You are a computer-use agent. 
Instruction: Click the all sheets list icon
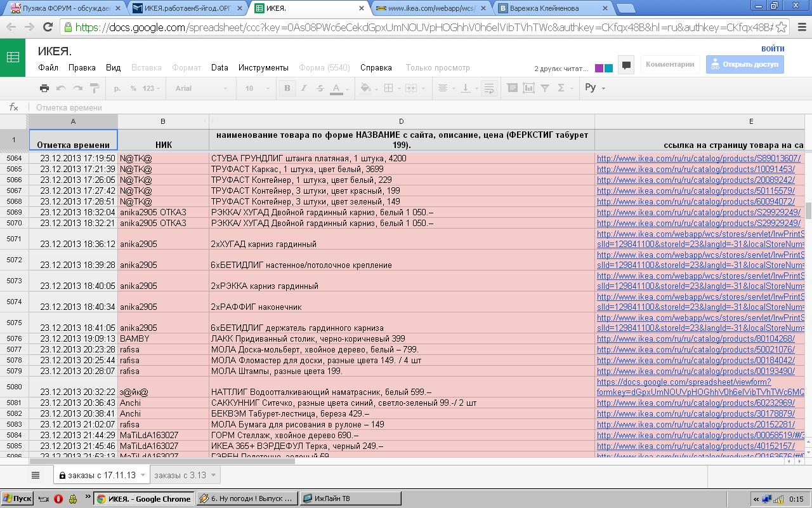pyautogui.click(x=36, y=475)
